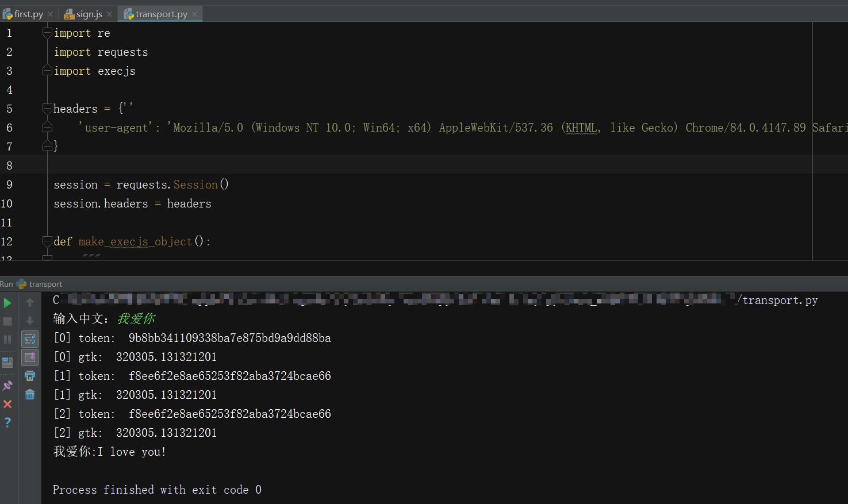Rerun the transport script with green play
The image size is (848, 504).
click(x=7, y=303)
